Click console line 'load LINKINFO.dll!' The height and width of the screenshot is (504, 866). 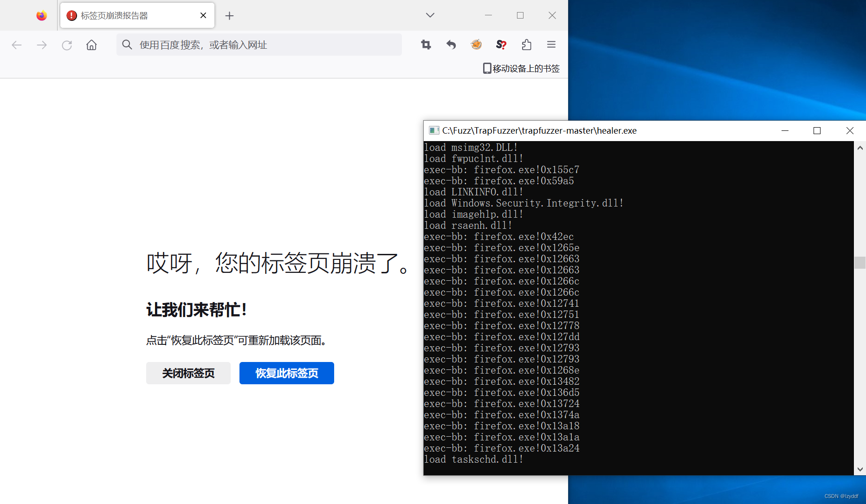tap(473, 192)
